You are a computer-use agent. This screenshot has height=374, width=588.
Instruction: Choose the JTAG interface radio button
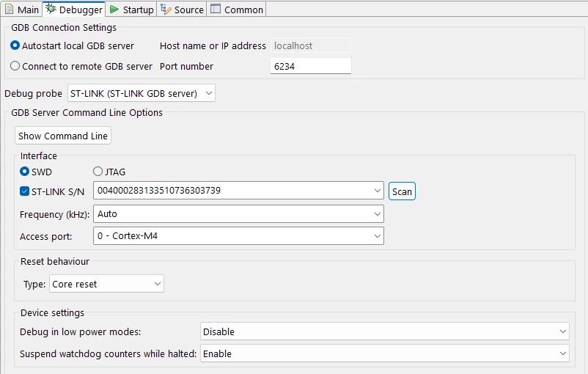98,172
